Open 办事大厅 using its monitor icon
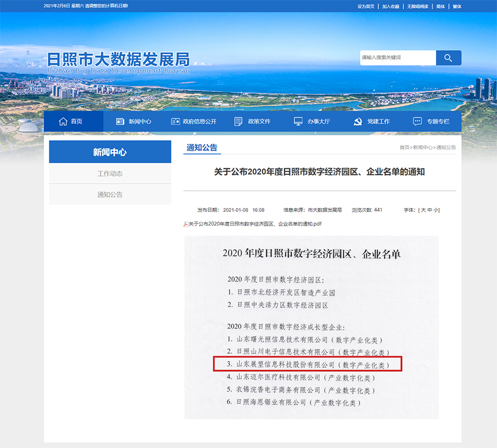The width and height of the screenshot is (497, 448). pos(298,121)
